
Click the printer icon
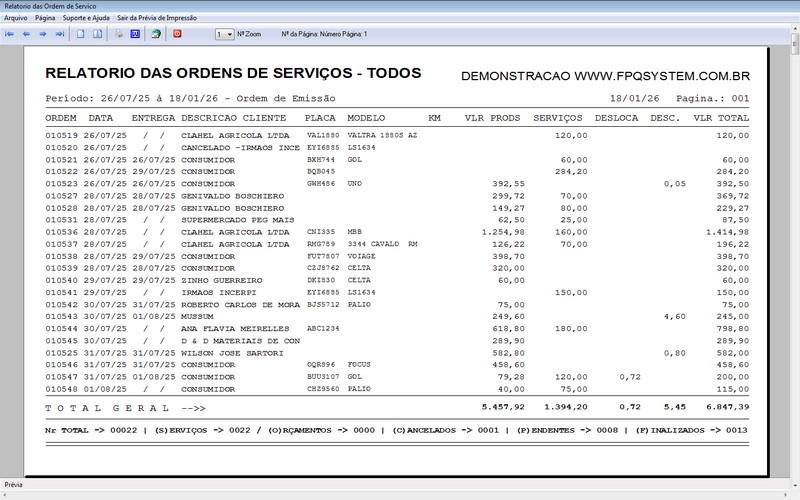[x=118, y=34]
